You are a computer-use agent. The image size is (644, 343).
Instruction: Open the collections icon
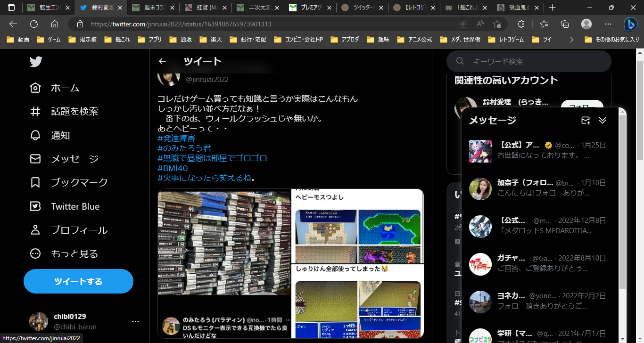[x=565, y=24]
